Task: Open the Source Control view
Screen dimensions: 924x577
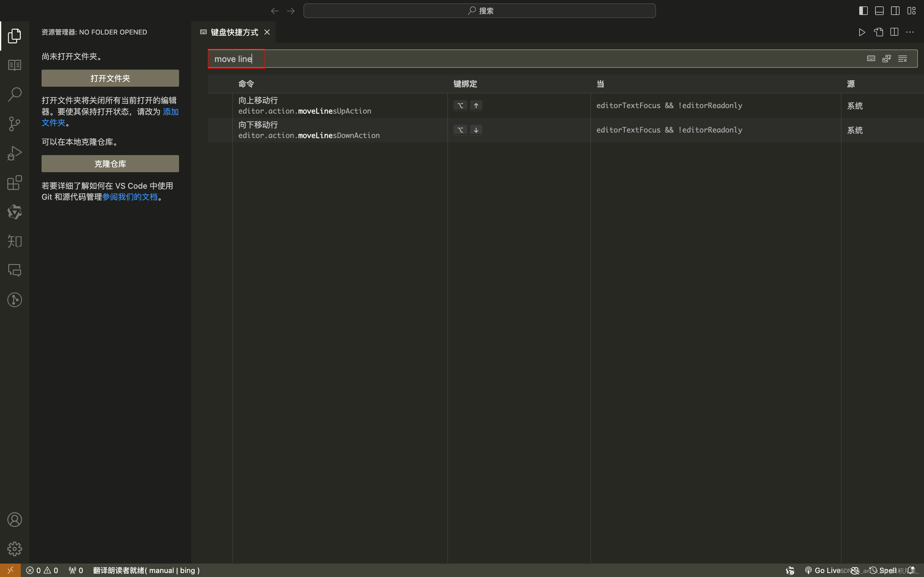Action: (x=14, y=124)
